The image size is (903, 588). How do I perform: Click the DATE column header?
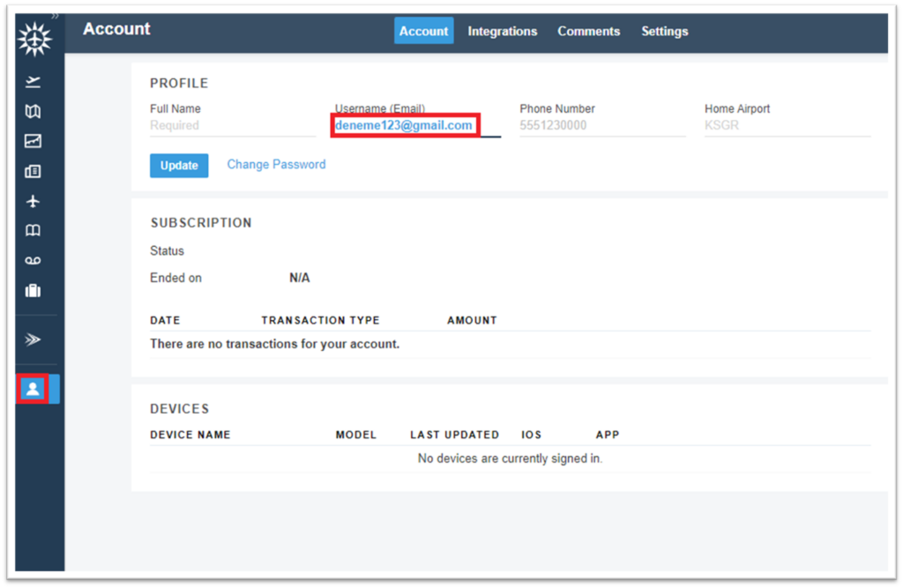165,320
